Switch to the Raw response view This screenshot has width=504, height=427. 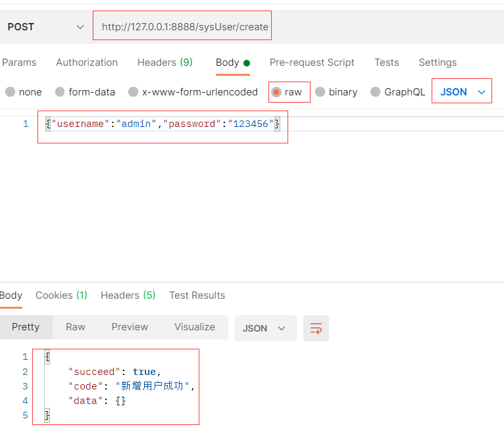pos(76,327)
